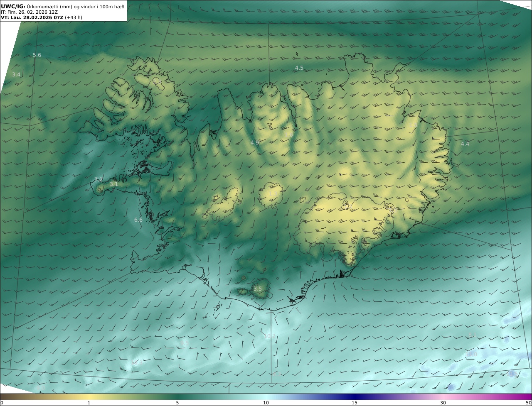Click the 10 tick on the colorbar
Viewport: 532px width, 406px height.
[x=266, y=403]
